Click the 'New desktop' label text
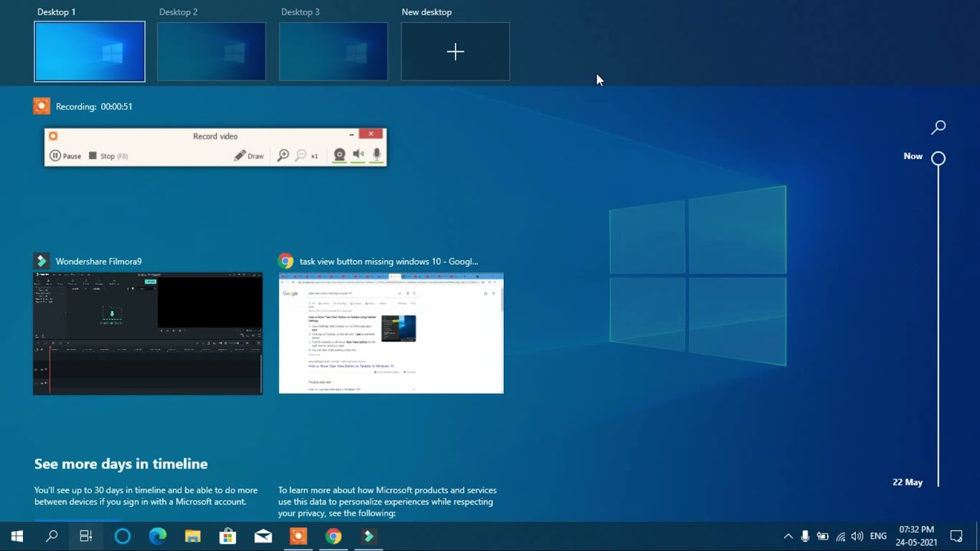 426,12
